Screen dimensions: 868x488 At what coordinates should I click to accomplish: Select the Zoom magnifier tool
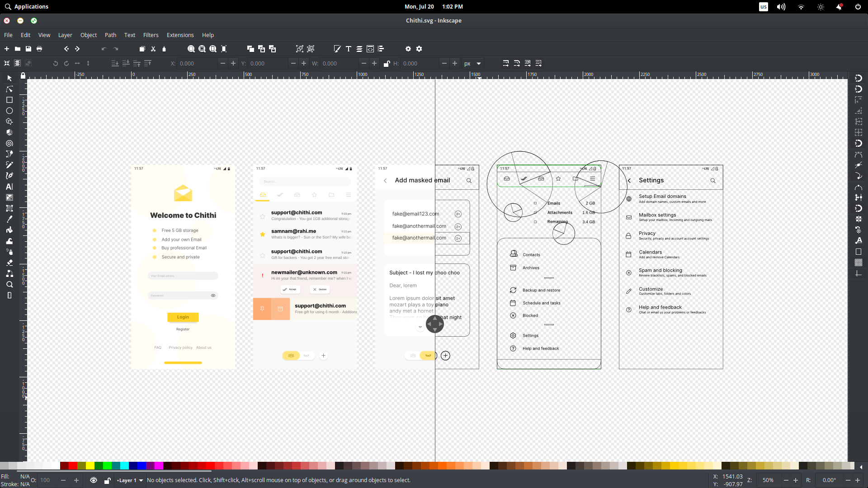click(x=9, y=284)
